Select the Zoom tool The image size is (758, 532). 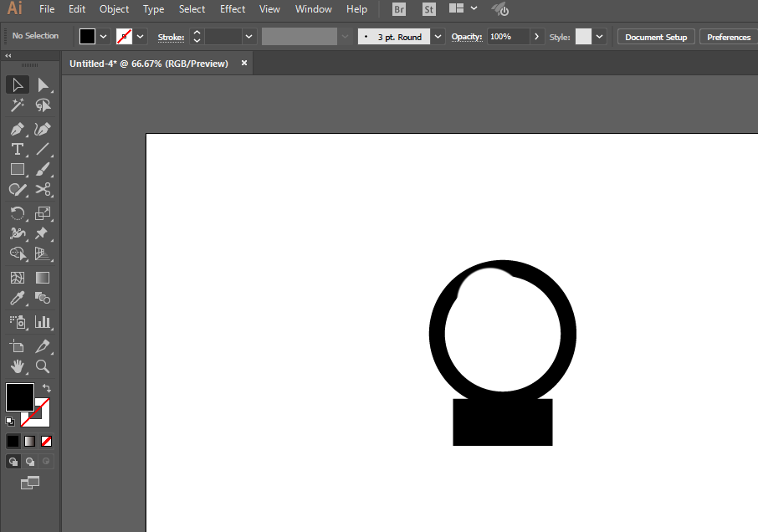click(x=43, y=366)
